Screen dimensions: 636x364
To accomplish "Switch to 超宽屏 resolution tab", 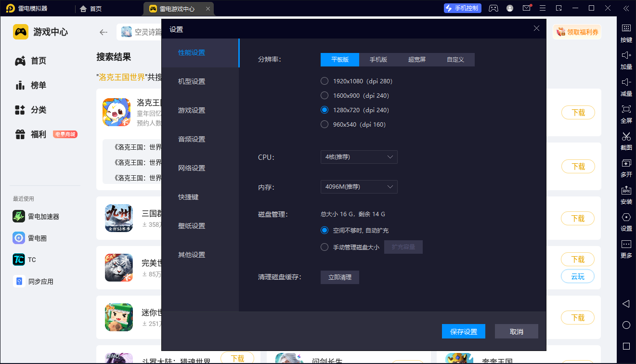I will tap(417, 60).
